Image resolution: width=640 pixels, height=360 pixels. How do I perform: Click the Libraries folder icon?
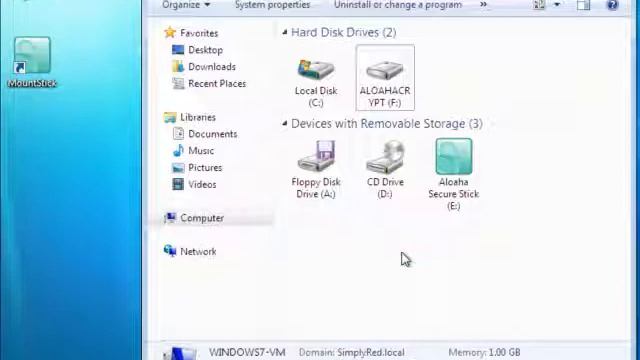point(170,117)
